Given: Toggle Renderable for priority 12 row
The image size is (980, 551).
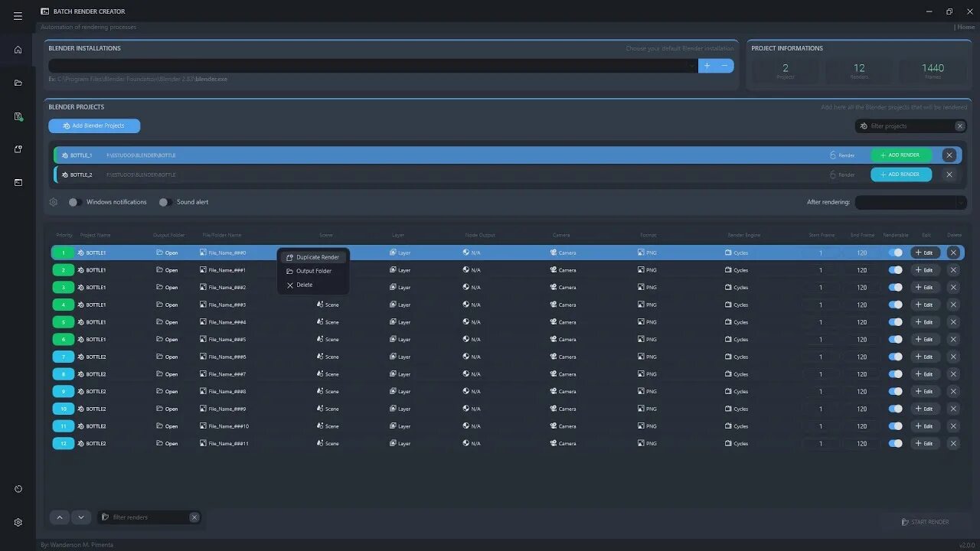Looking at the screenshot, I should pos(896,443).
